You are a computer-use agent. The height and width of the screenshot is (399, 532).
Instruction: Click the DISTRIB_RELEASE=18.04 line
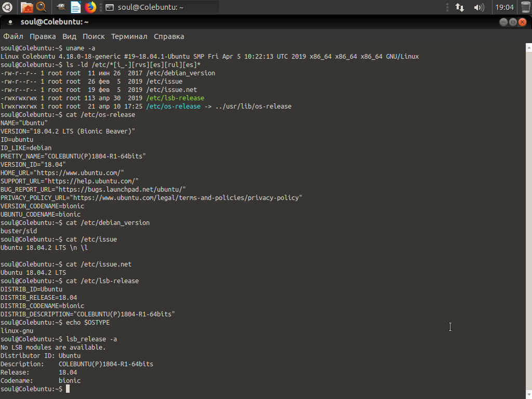(x=38, y=298)
